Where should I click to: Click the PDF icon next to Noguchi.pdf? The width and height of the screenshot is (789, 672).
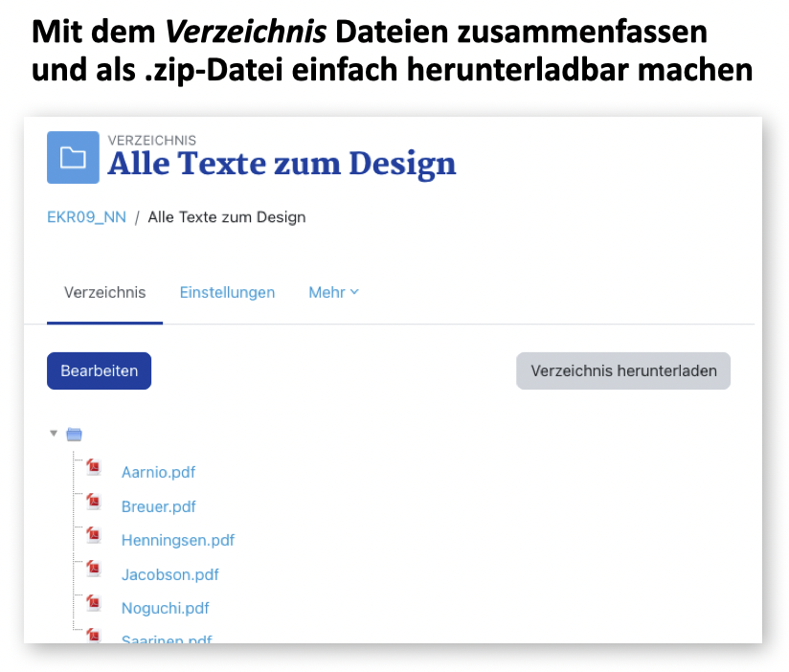[94, 604]
